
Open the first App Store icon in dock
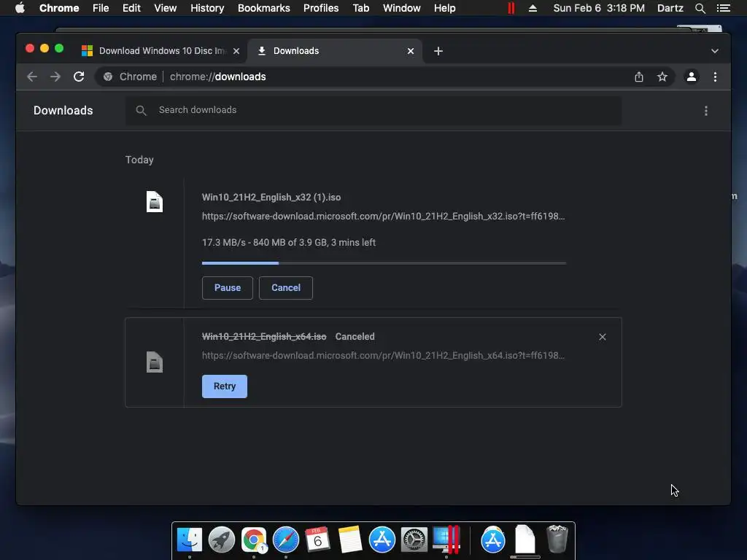pyautogui.click(x=382, y=540)
